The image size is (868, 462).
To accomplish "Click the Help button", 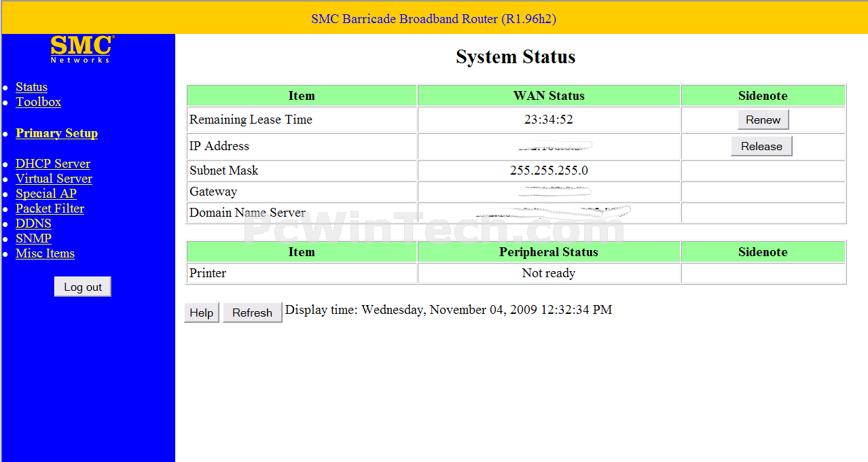I will click(x=202, y=313).
